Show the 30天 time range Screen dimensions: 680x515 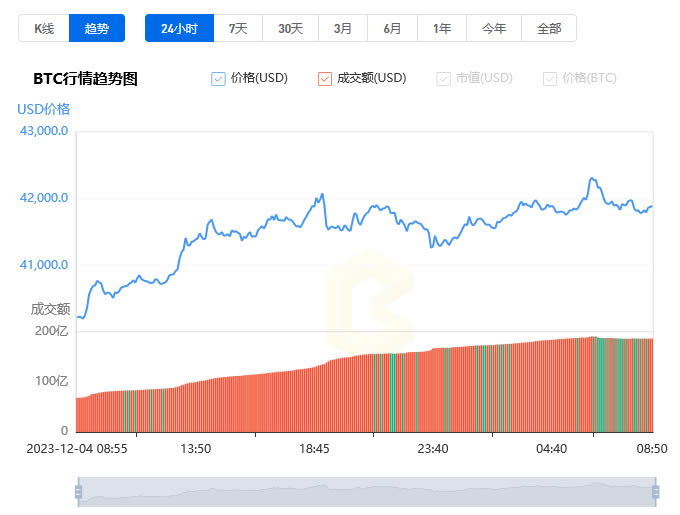[290, 28]
